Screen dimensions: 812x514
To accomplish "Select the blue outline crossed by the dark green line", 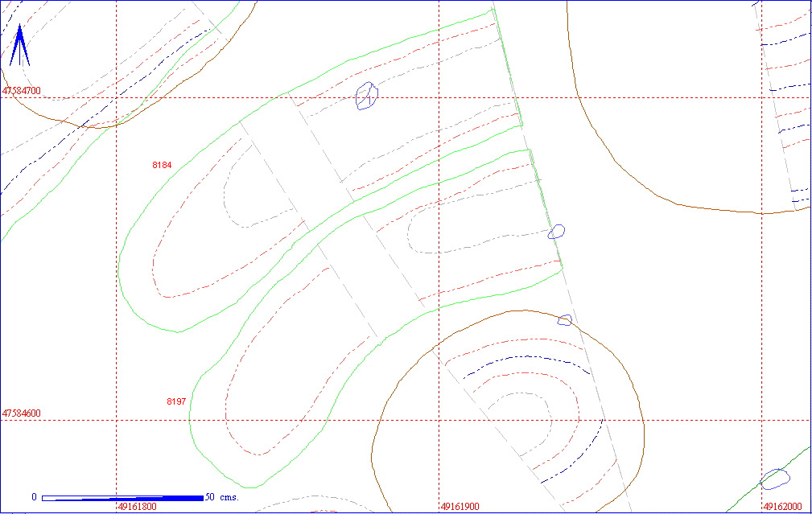I will coord(775,479).
